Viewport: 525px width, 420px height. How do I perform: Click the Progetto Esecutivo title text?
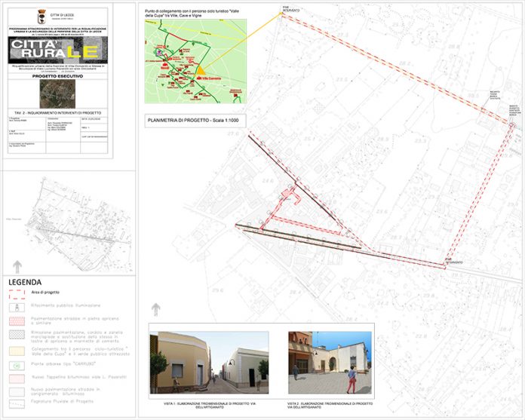point(57,75)
